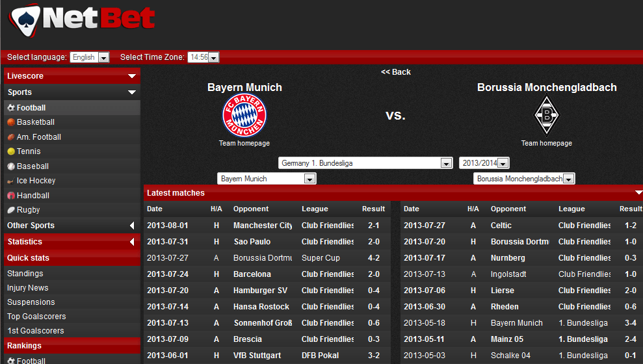Click the basketball icon in the sports list
Screen dimensions: 643x364
11,122
